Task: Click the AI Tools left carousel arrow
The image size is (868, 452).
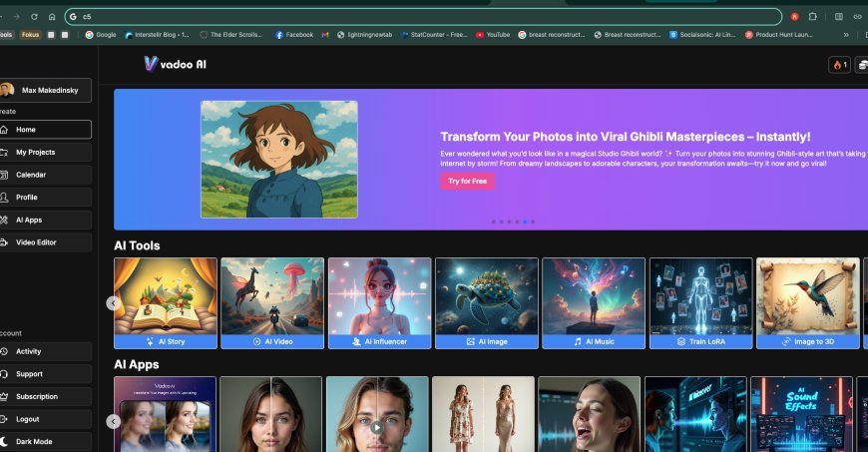Action: [113, 303]
